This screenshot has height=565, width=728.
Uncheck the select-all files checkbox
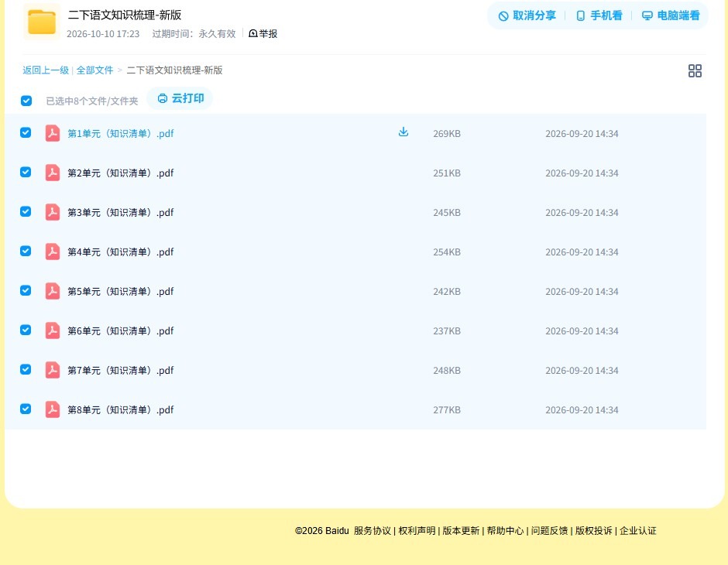[26, 101]
